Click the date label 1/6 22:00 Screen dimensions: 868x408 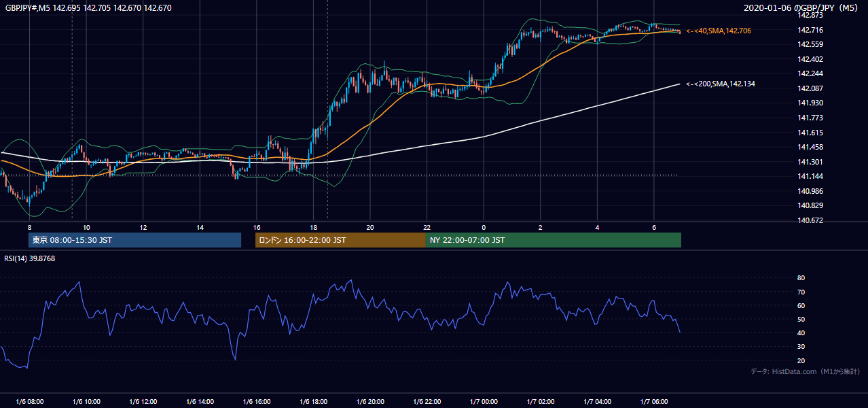[427, 401]
